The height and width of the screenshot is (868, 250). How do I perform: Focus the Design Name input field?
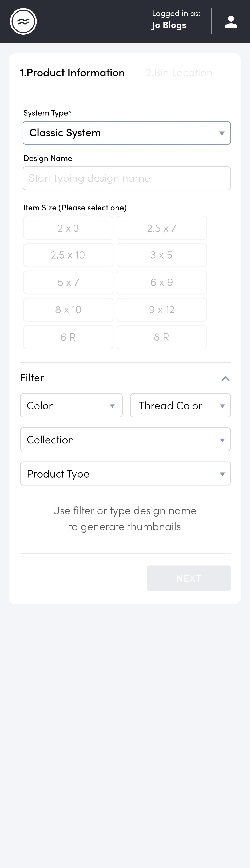(x=126, y=178)
